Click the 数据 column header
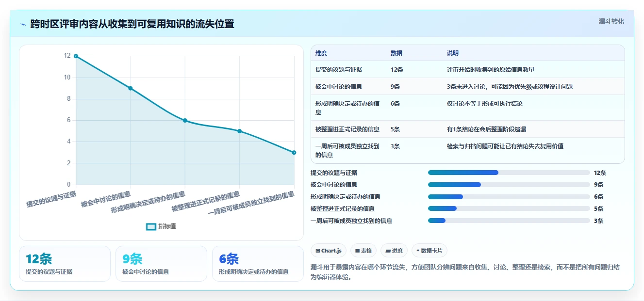Viewport: 644px width, 301px height. pyautogui.click(x=396, y=53)
